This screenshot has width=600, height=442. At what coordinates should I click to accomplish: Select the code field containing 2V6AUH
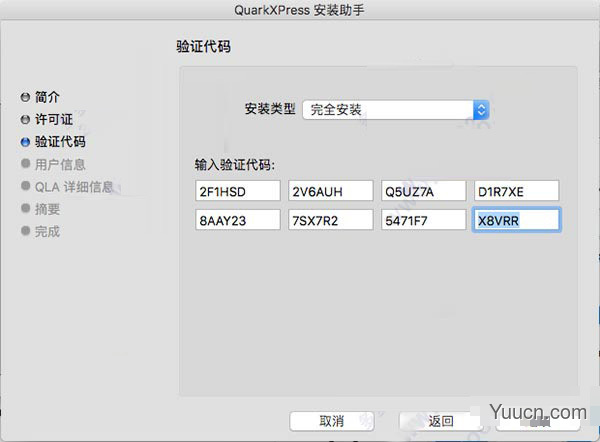tap(331, 191)
